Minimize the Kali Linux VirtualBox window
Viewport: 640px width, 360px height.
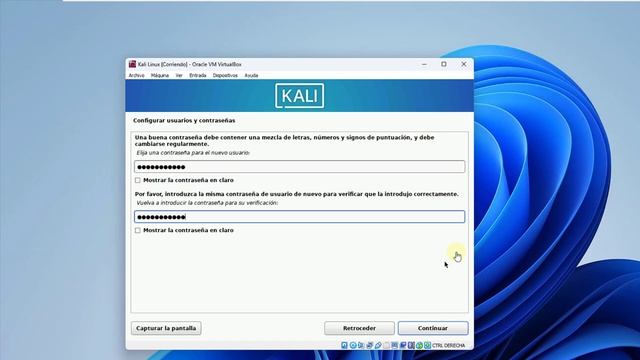click(x=424, y=64)
